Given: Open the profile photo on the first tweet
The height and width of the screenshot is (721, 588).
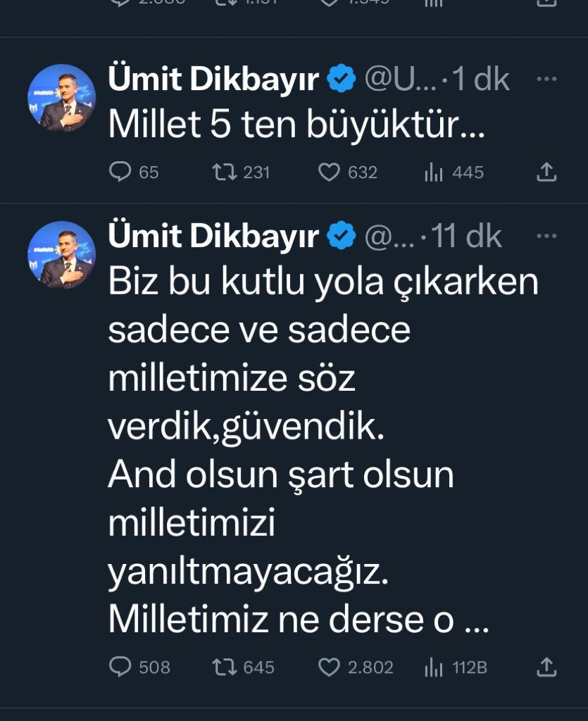Looking at the screenshot, I should [x=61, y=98].
